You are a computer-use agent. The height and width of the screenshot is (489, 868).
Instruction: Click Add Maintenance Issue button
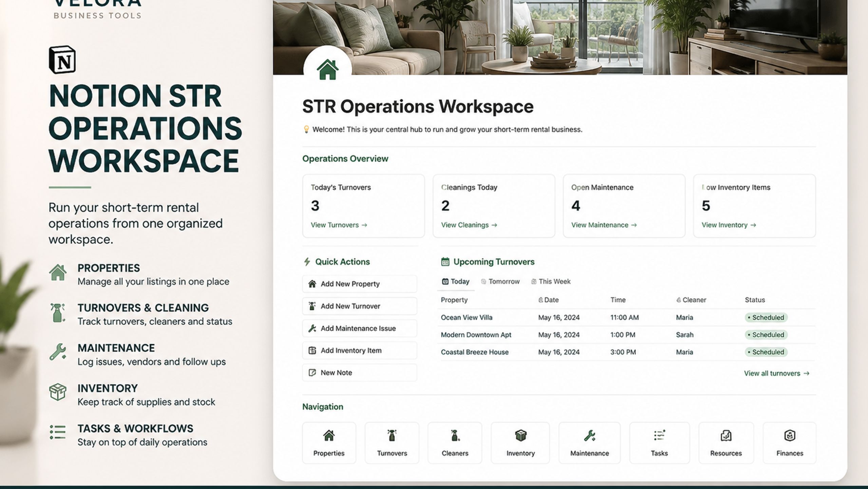360,328
